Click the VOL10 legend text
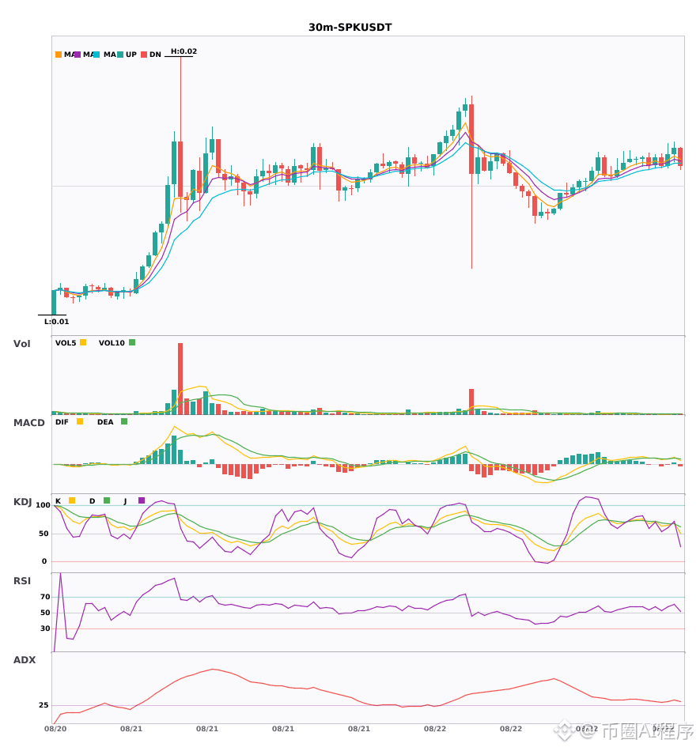Screen dimensions: 700x751 coord(112,343)
